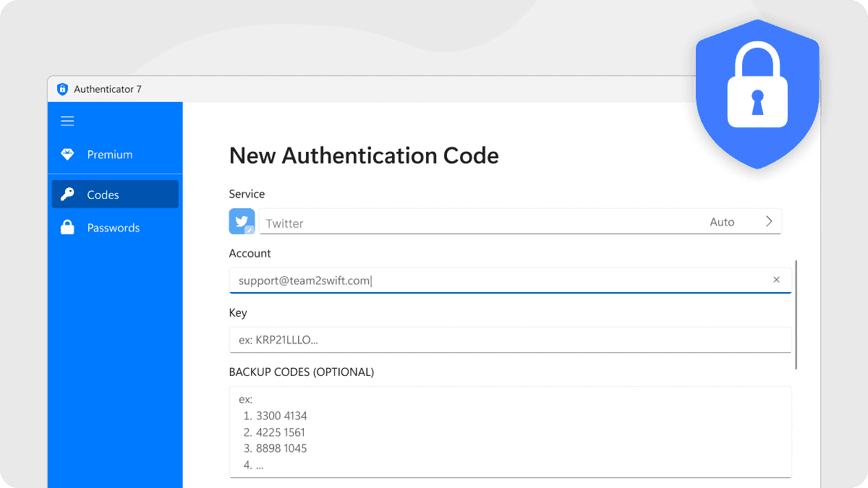Click inside the Backup Codes text area
868x488 pixels.
point(509,432)
